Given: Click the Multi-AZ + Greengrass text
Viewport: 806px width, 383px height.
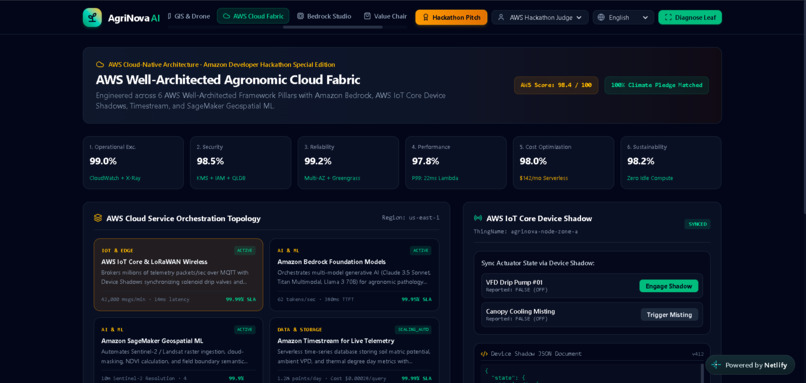Looking at the screenshot, I should (x=332, y=178).
